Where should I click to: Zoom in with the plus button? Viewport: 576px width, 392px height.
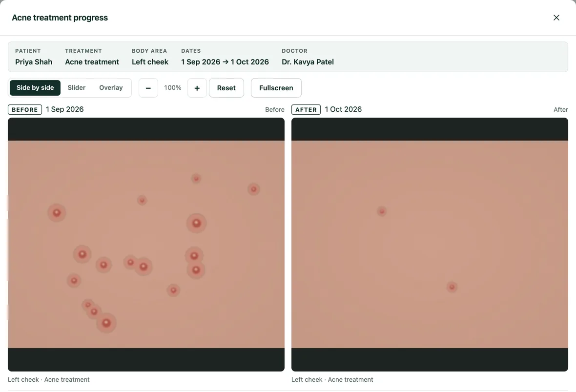[x=197, y=88]
